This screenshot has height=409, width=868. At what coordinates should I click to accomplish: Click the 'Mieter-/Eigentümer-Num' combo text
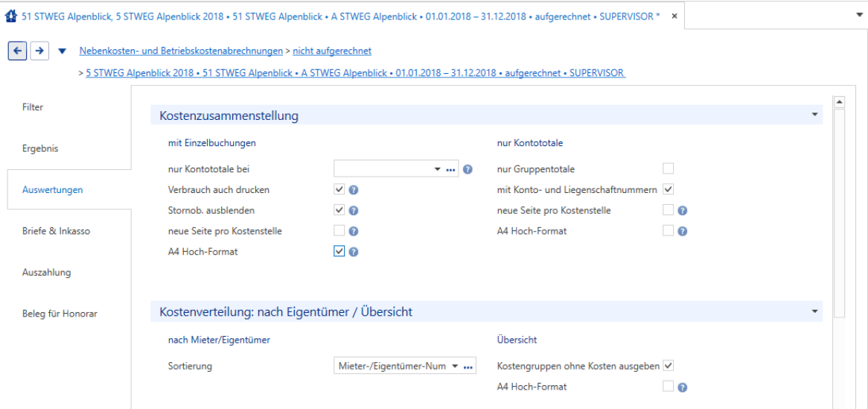click(391, 367)
